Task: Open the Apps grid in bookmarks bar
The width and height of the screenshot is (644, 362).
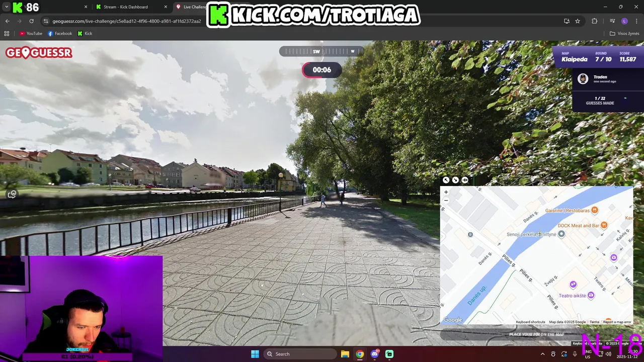Action: click(7, 34)
